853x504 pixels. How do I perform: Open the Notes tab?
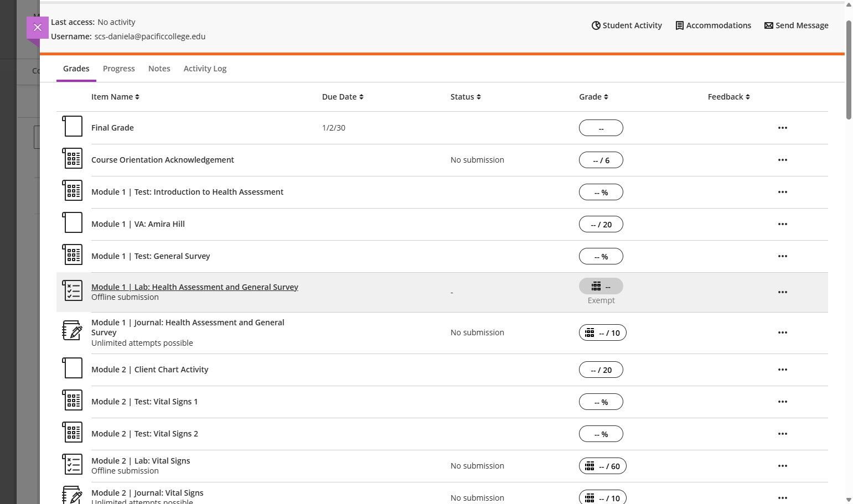click(159, 69)
